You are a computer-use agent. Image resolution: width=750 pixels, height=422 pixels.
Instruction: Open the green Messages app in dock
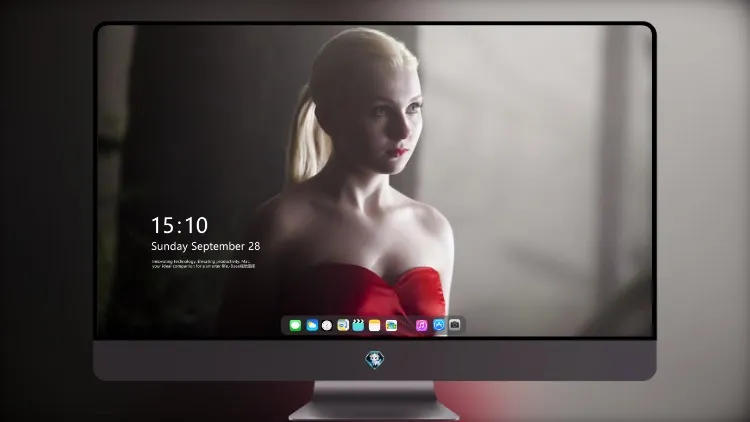[x=295, y=325]
